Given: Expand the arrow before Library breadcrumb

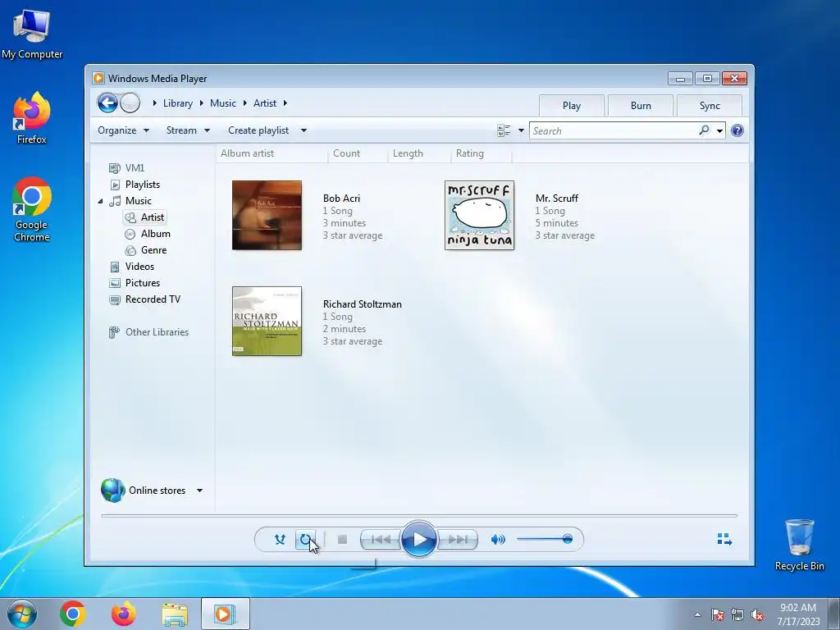Looking at the screenshot, I should click(155, 103).
